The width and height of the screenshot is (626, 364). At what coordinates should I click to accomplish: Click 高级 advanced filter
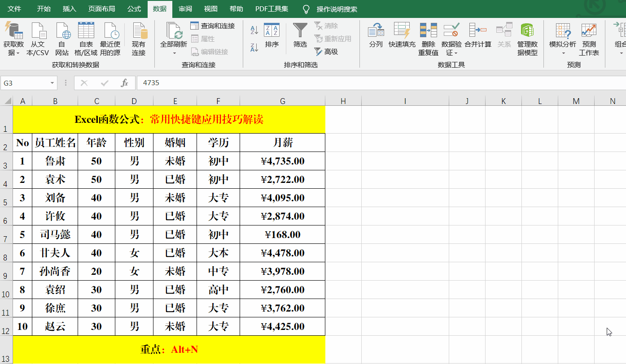[x=326, y=52]
